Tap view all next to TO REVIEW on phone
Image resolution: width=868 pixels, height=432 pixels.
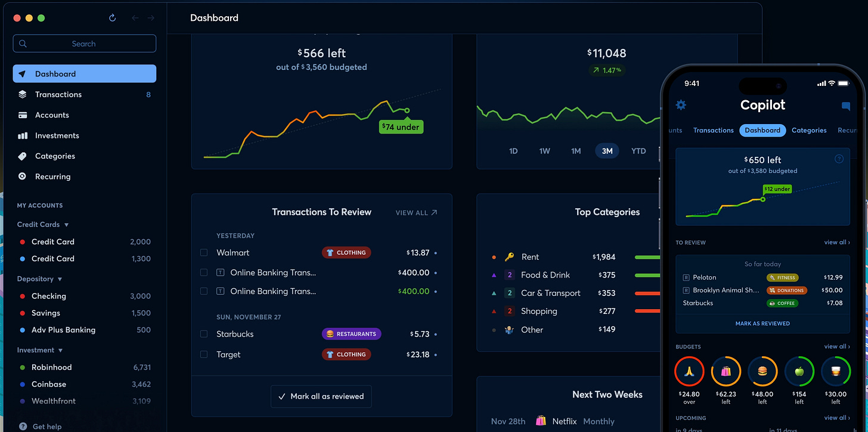point(837,242)
